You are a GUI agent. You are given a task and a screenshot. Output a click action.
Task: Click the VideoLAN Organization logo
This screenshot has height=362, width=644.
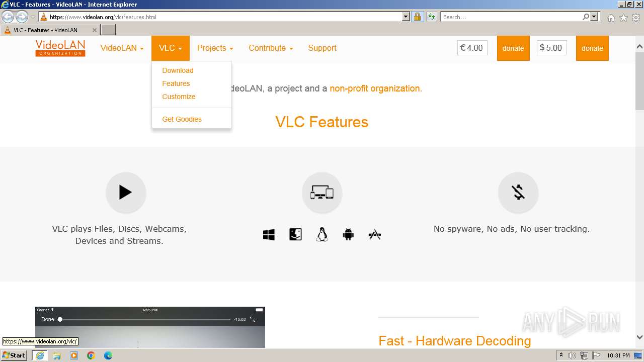point(60,48)
